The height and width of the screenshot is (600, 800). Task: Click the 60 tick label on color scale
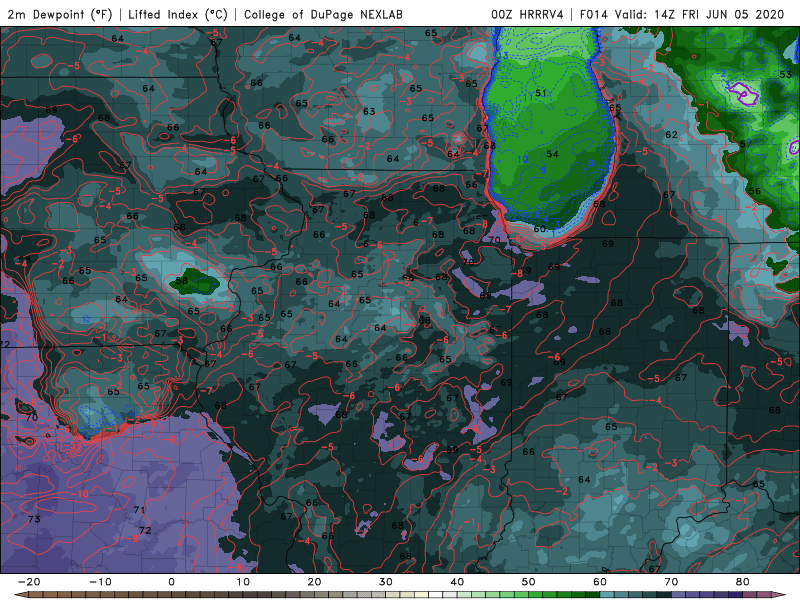click(600, 582)
